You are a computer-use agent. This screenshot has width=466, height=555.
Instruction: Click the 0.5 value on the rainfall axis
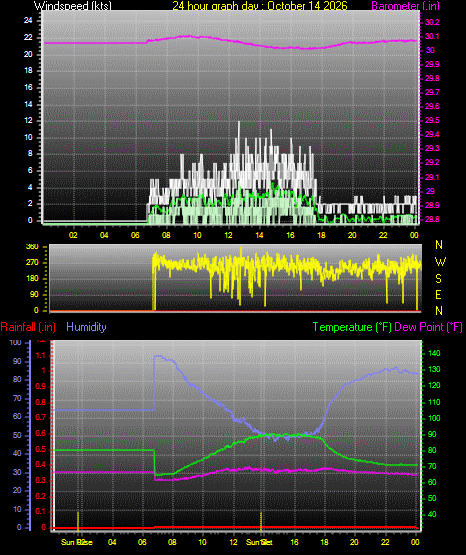click(x=41, y=449)
